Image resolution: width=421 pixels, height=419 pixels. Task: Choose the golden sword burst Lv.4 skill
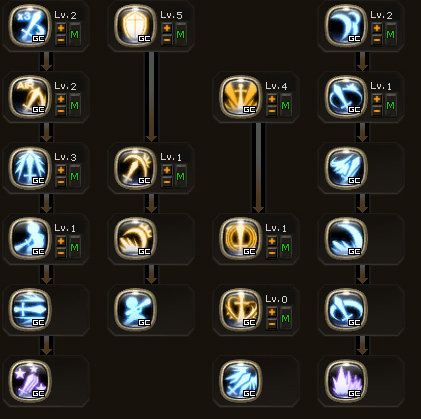[x=241, y=97]
